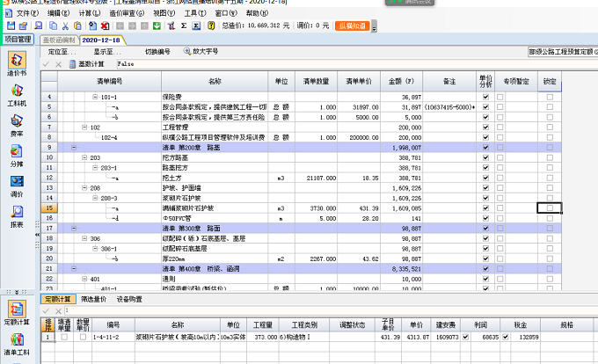The width and height of the screenshot is (598, 364).
Task: Collapse tree node 203
Action: coord(84,157)
